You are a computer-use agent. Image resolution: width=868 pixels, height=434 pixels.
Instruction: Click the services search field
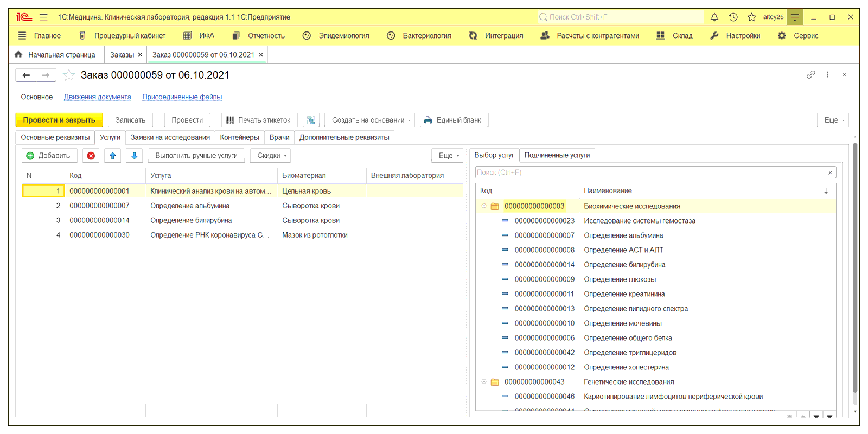tap(650, 173)
